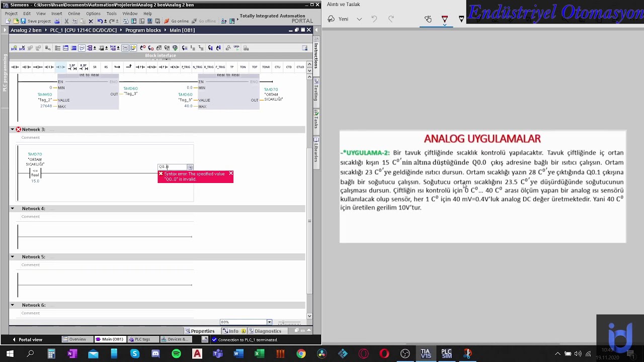Viewport: 644px width, 362px height.
Task: Insert the TP timer instruction
Action: coord(231,67)
